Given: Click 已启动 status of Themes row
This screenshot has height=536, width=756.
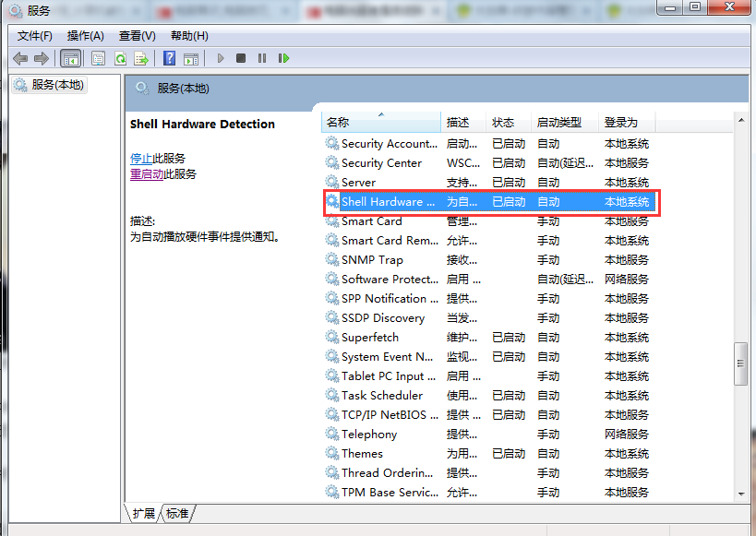Looking at the screenshot, I should [509, 453].
